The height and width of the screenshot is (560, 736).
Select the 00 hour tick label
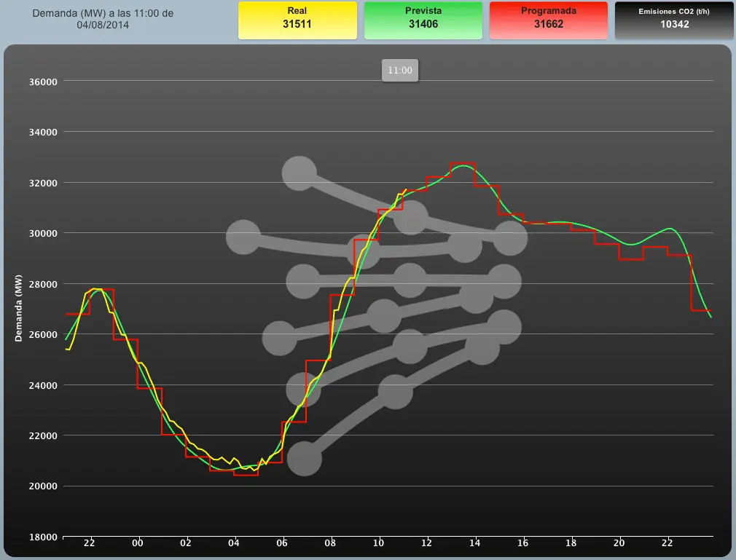tap(138, 543)
